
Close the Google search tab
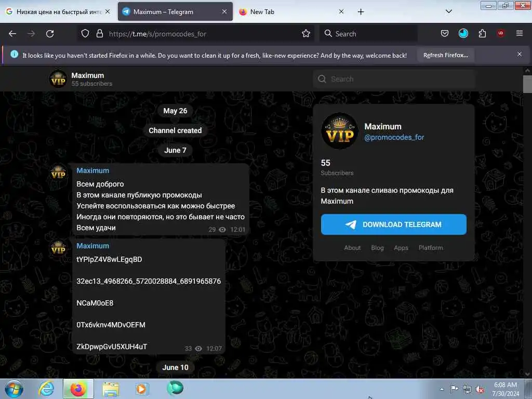coord(108,11)
